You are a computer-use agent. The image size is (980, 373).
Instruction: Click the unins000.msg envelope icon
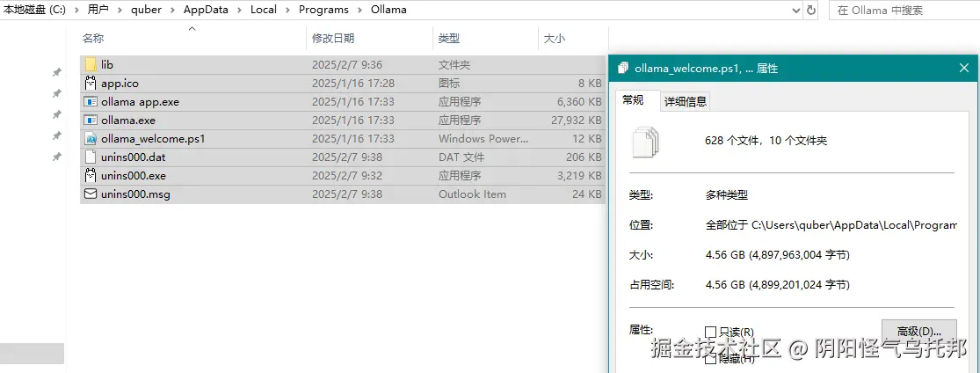point(91,194)
